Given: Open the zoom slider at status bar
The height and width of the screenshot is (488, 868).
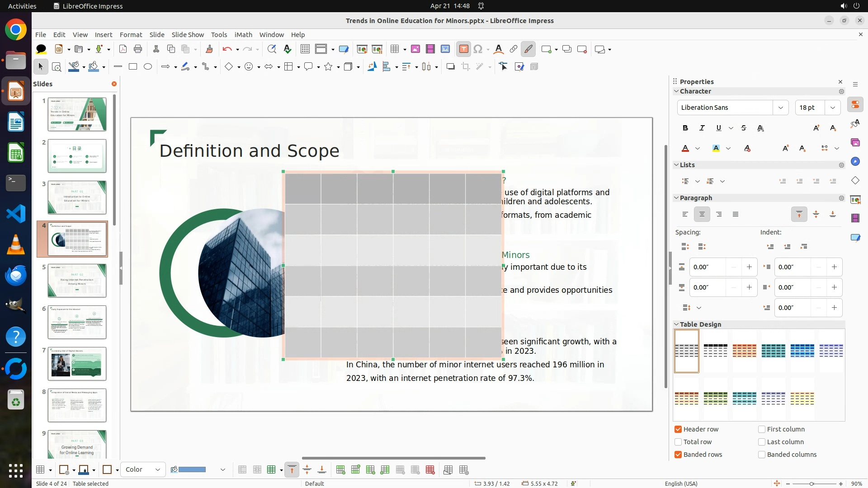Looking at the screenshot, I should click(811, 483).
